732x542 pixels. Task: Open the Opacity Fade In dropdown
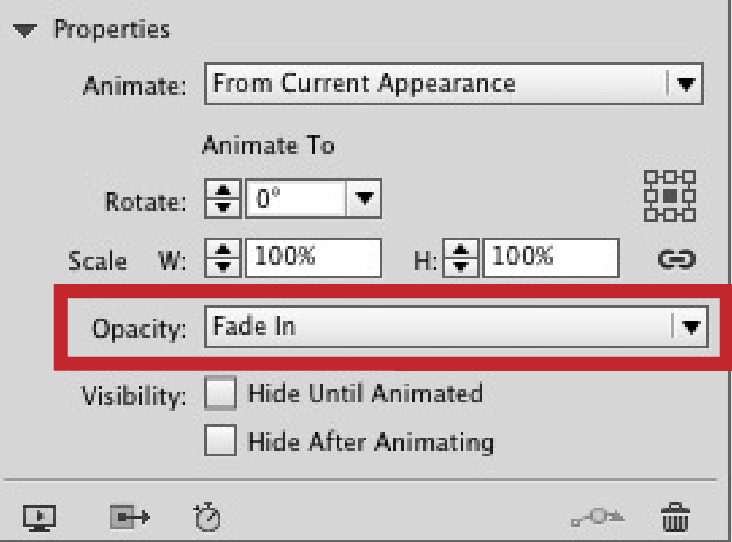click(690, 326)
